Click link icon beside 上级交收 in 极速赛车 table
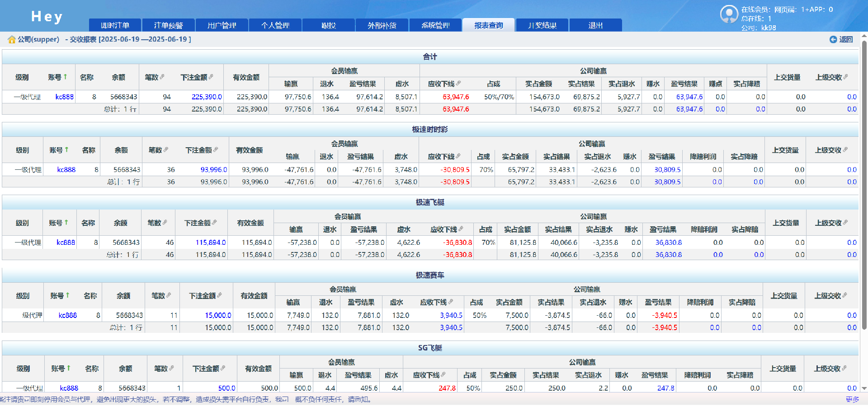The width and height of the screenshot is (868, 406). pos(845,295)
